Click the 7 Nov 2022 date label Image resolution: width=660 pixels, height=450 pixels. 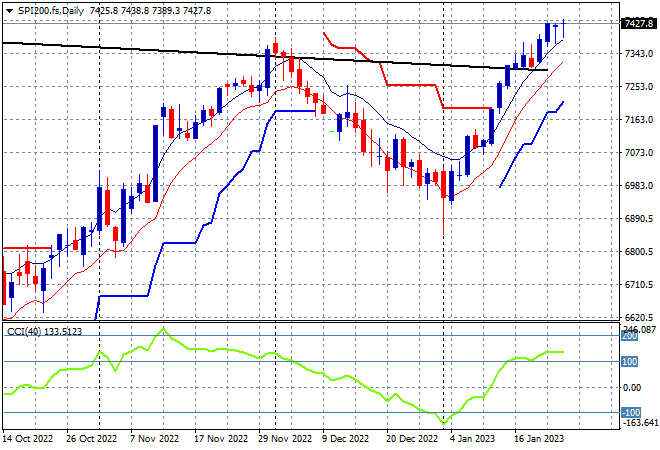[154, 439]
